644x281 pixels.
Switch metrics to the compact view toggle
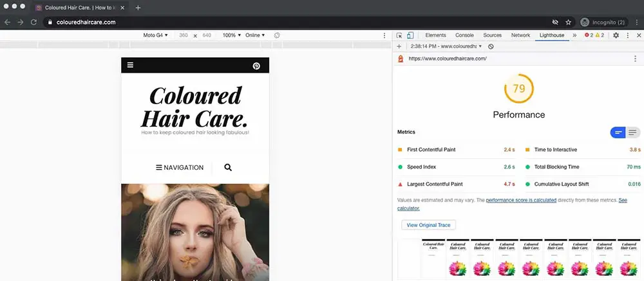618,132
